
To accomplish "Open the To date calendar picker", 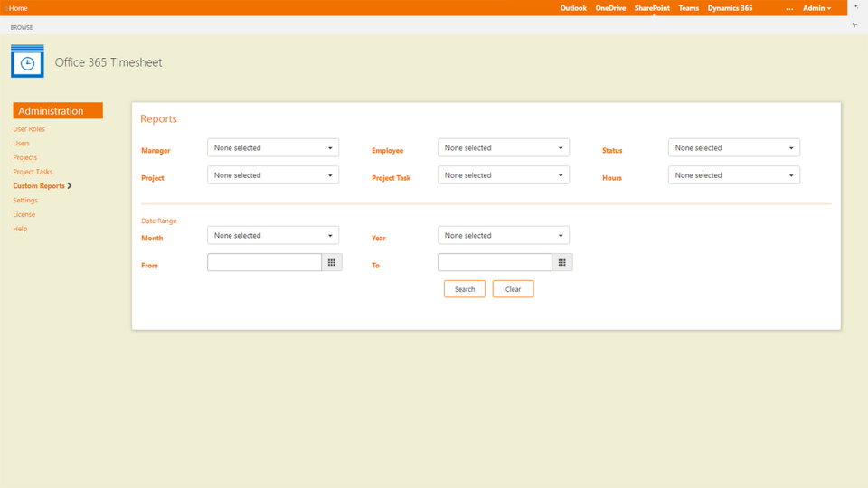I will [561, 262].
